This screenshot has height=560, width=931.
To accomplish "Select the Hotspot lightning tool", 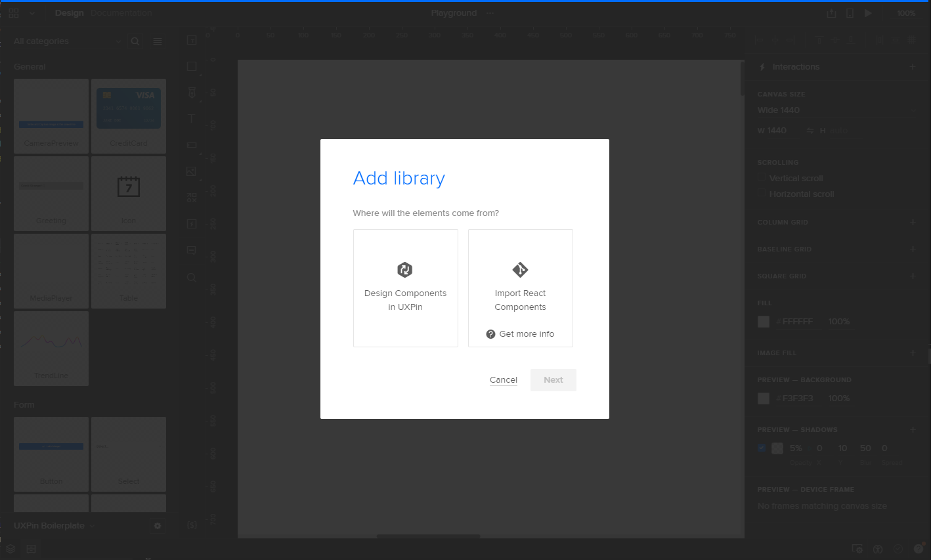I will point(192,224).
